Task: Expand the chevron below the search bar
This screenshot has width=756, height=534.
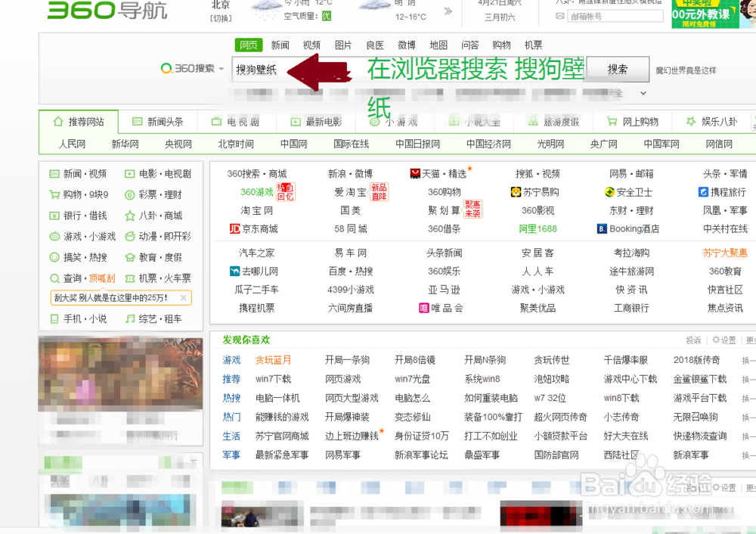Action: (x=642, y=94)
